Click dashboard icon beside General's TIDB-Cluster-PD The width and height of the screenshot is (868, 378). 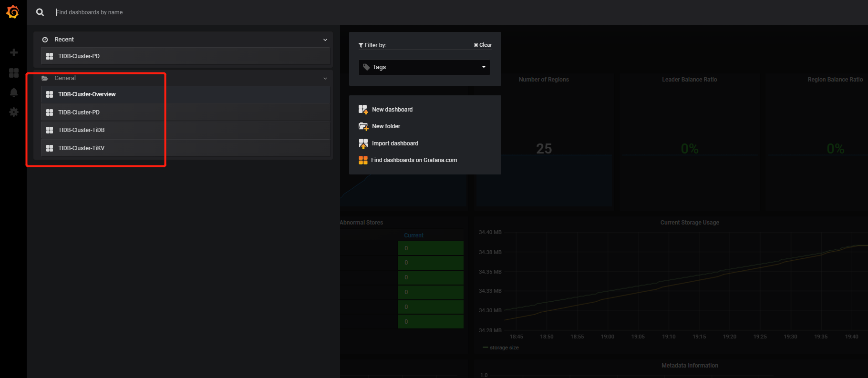click(50, 112)
